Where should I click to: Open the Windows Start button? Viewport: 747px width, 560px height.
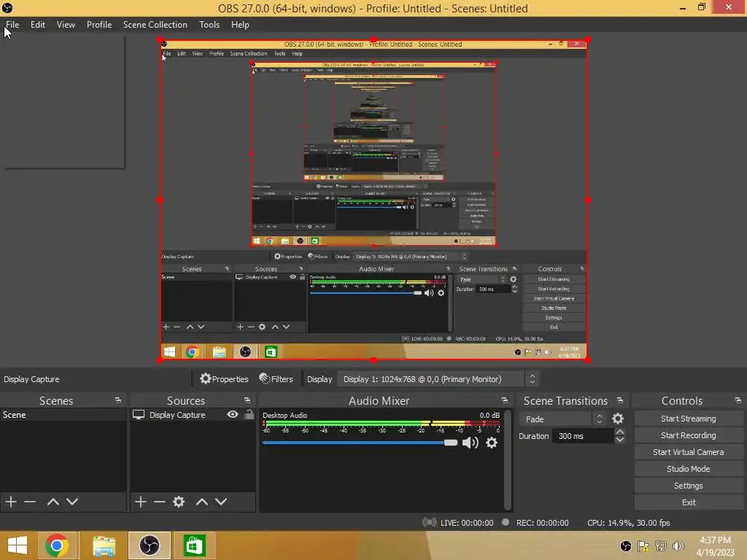(18, 545)
